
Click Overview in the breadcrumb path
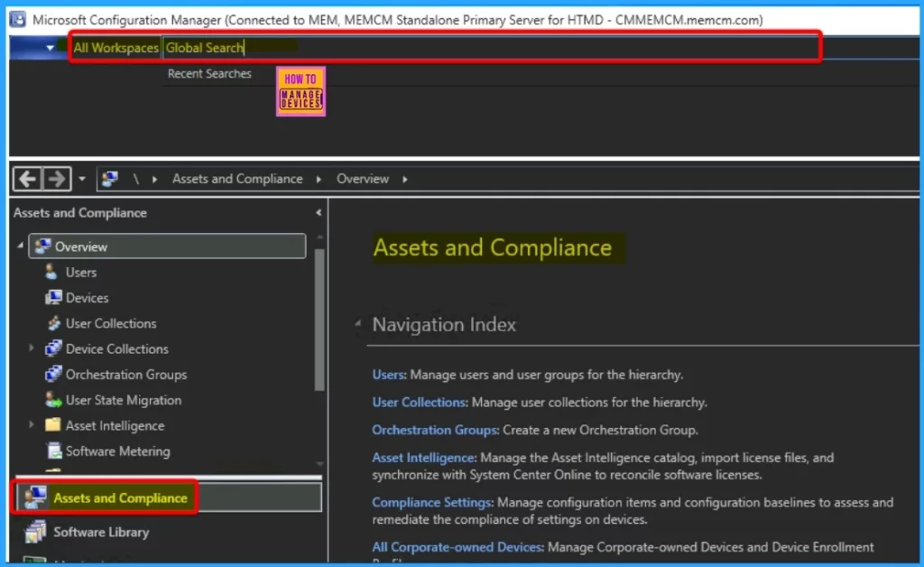pyautogui.click(x=363, y=179)
